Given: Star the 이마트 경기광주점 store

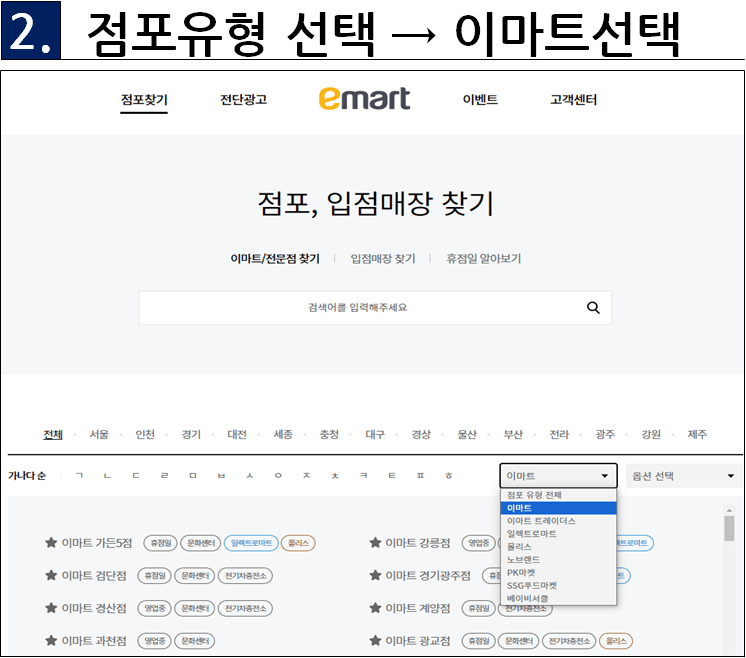Looking at the screenshot, I should click(375, 576).
